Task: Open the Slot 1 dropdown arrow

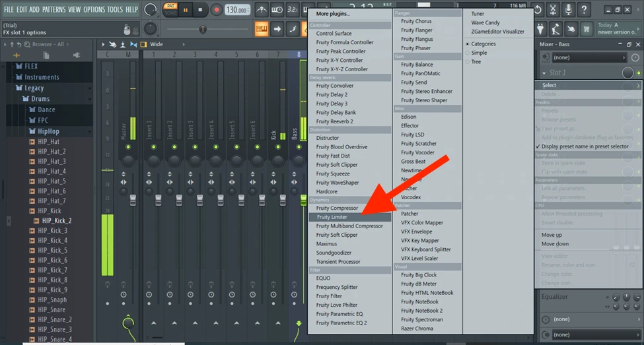Action: (545, 73)
